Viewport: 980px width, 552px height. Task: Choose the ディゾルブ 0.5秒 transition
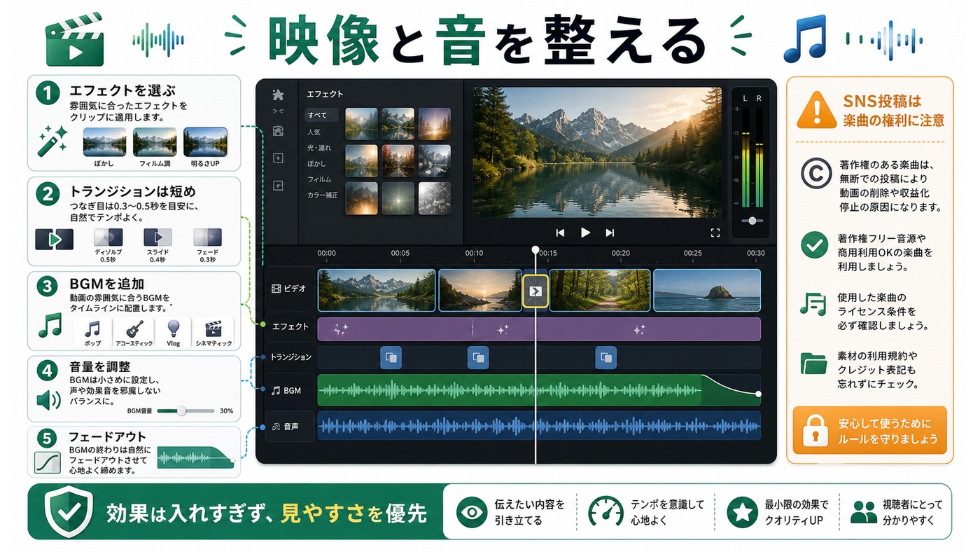point(108,244)
